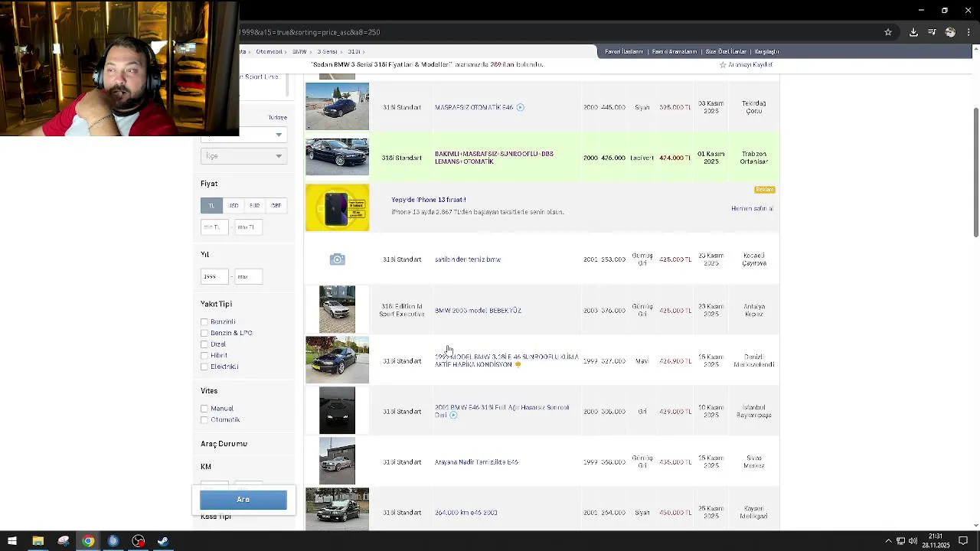Click camera placeholder icon of sahibinden temiz bmw
Screen dimensions: 980x551
click(337, 259)
